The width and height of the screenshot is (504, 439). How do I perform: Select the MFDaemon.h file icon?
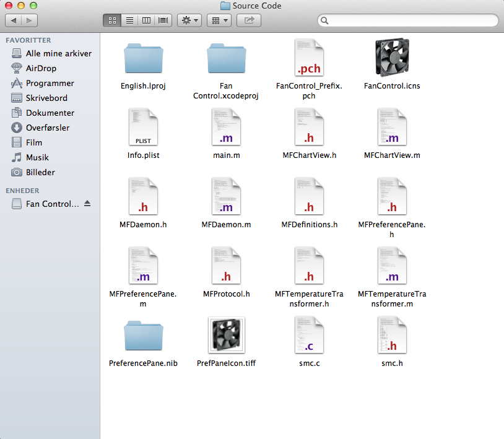[144, 196]
